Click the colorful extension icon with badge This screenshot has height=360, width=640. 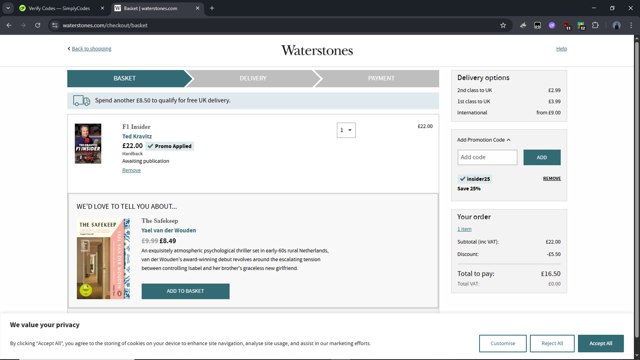click(581, 26)
